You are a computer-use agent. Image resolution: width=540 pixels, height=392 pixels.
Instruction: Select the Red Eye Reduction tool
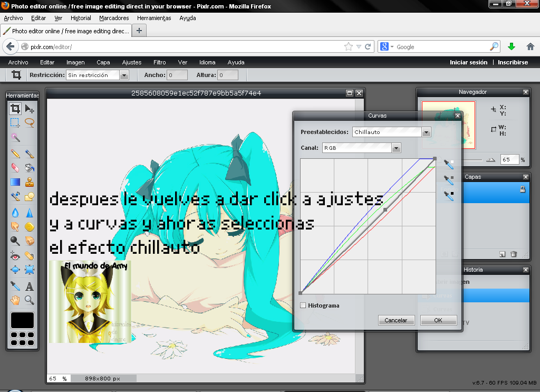coord(15,255)
